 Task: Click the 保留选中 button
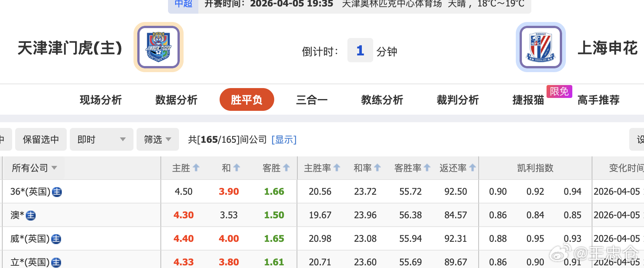tap(41, 139)
